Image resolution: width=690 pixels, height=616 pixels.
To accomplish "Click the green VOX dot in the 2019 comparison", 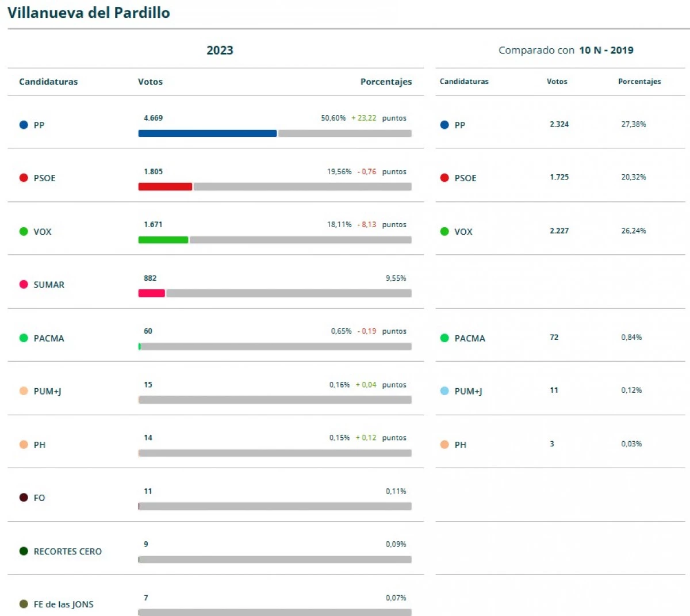I will (444, 231).
